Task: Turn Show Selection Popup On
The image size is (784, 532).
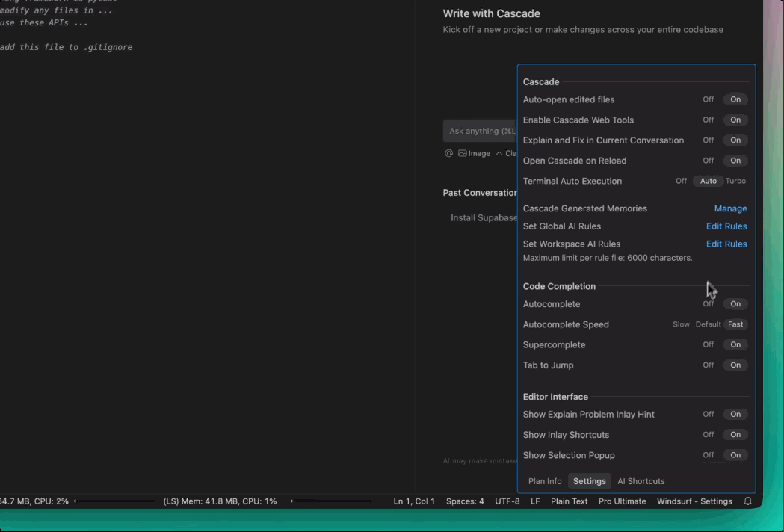Action: [x=735, y=455]
